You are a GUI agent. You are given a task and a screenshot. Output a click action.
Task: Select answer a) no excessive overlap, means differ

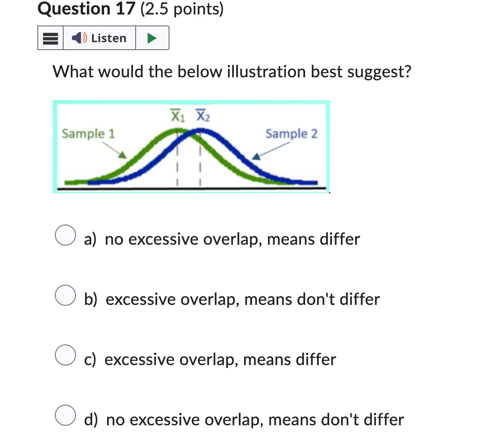65,236
